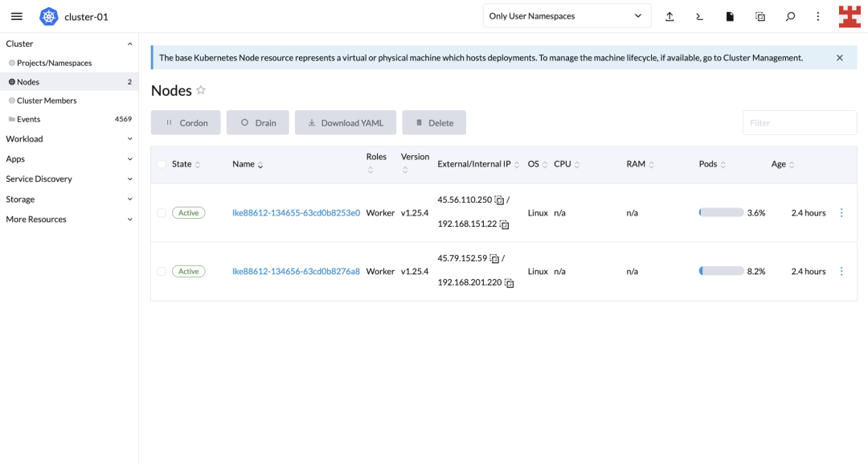This screenshot has height=464, width=868.
Task: Open the Only User Namespaces dropdown
Action: [x=567, y=16]
